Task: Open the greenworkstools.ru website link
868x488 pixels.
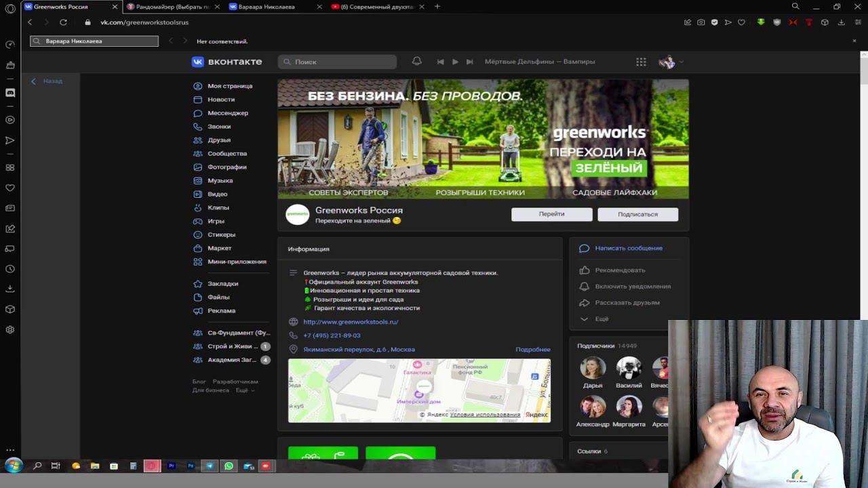Action: [351, 322]
